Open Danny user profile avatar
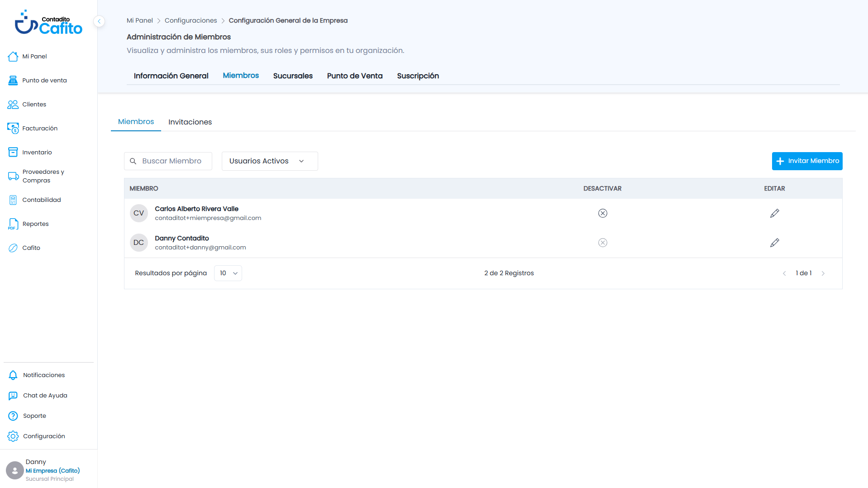 15,470
